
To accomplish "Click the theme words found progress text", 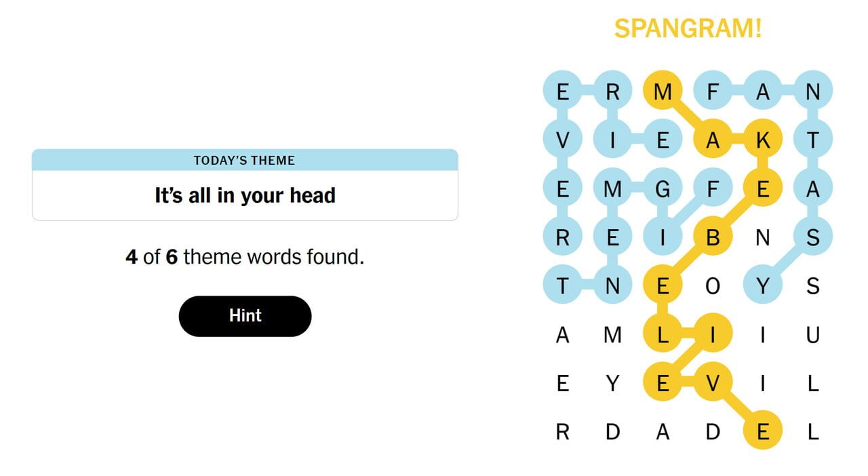I will pos(244,257).
